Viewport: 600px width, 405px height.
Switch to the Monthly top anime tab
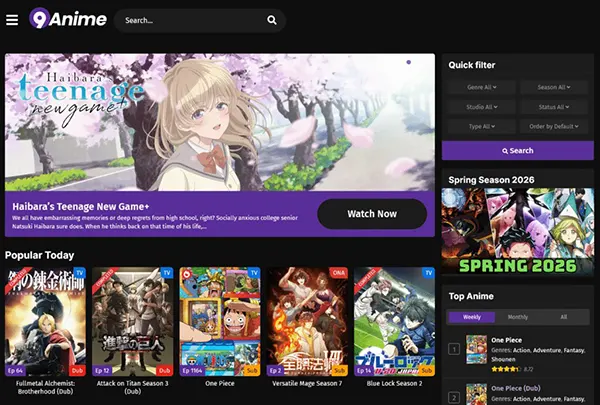518,317
